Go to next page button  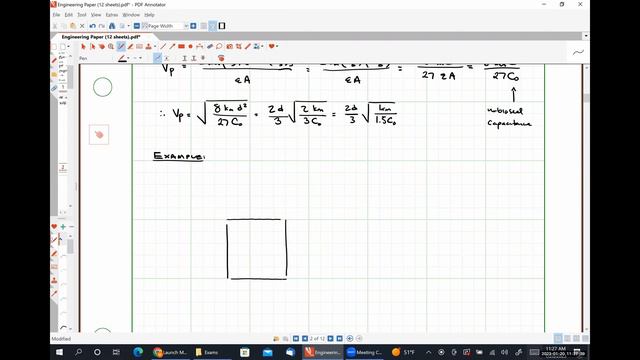[x=331, y=338]
